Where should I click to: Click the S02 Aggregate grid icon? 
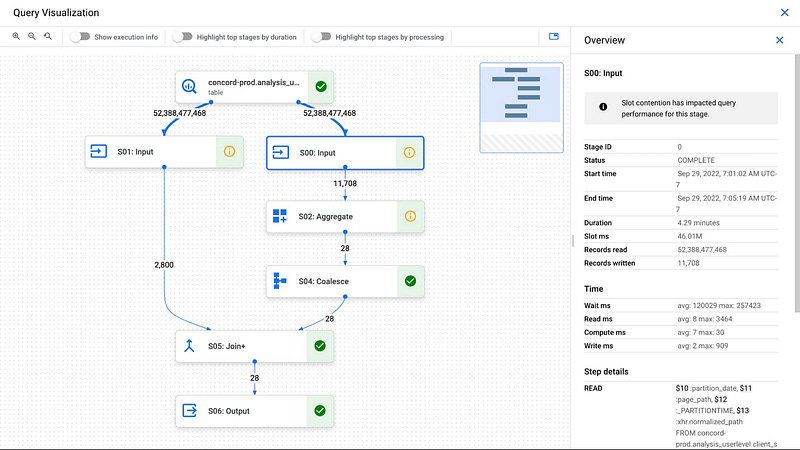click(280, 216)
